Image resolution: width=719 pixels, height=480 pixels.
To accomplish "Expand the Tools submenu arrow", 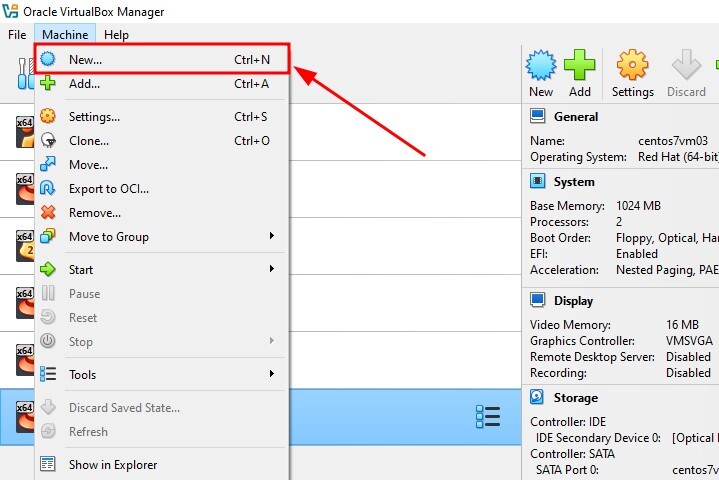I will [272, 374].
